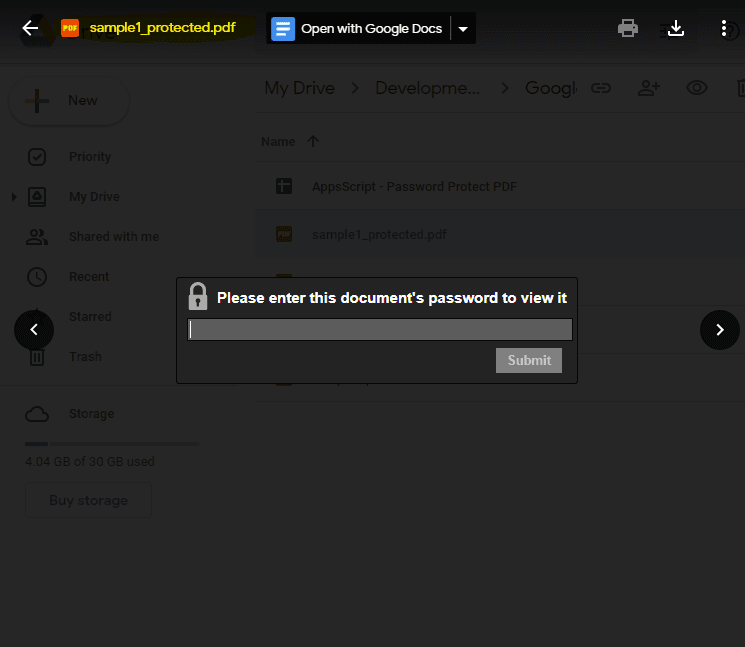This screenshot has height=647, width=745.
Task: Click Open with Google Docs
Action: pyautogui.click(x=359, y=29)
